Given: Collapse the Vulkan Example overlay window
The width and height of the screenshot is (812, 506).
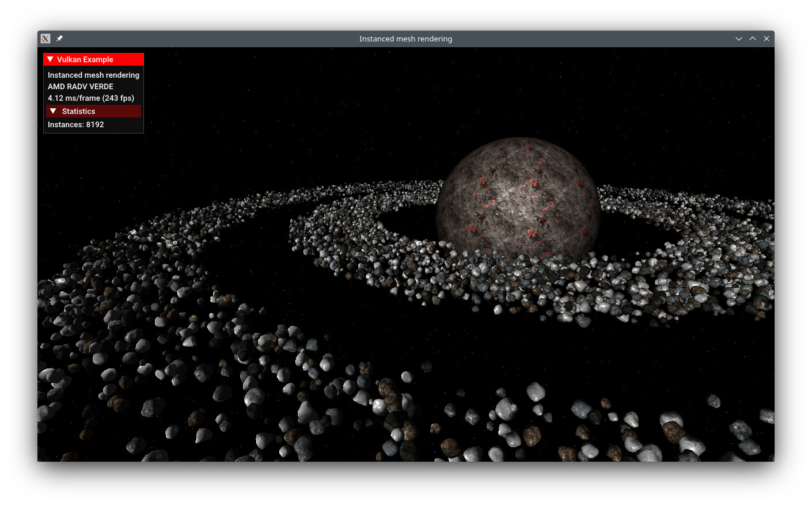Looking at the screenshot, I should (x=50, y=59).
